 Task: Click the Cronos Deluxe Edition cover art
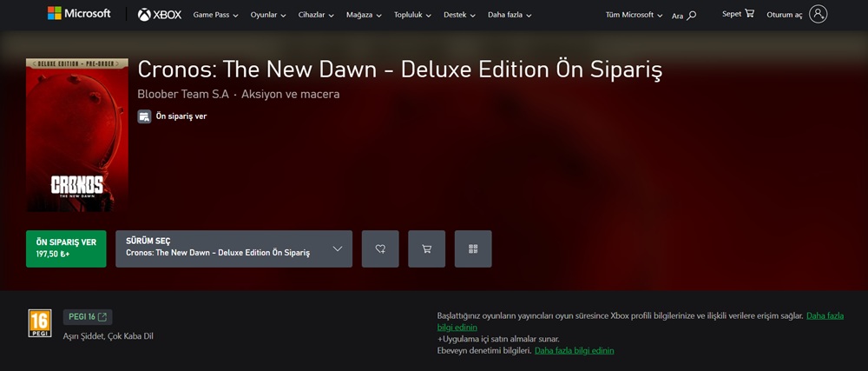[77, 136]
